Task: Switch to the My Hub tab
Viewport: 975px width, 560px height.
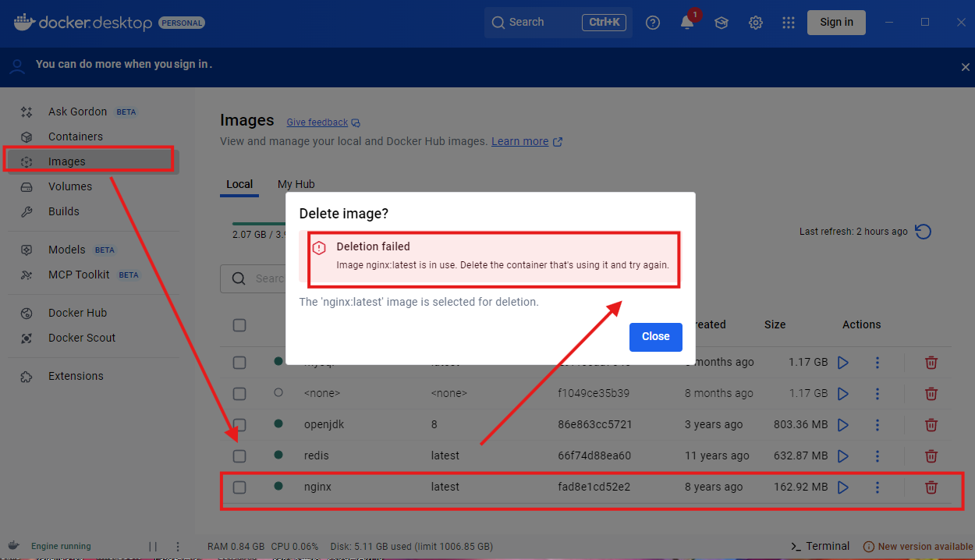Action: click(296, 184)
